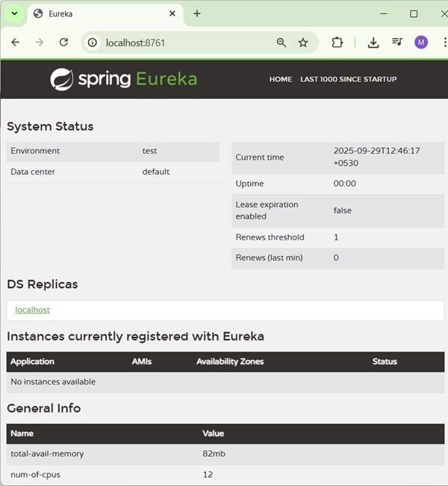Reload the Eureka dashboard page
The width and height of the screenshot is (448, 486).
pyautogui.click(x=63, y=43)
